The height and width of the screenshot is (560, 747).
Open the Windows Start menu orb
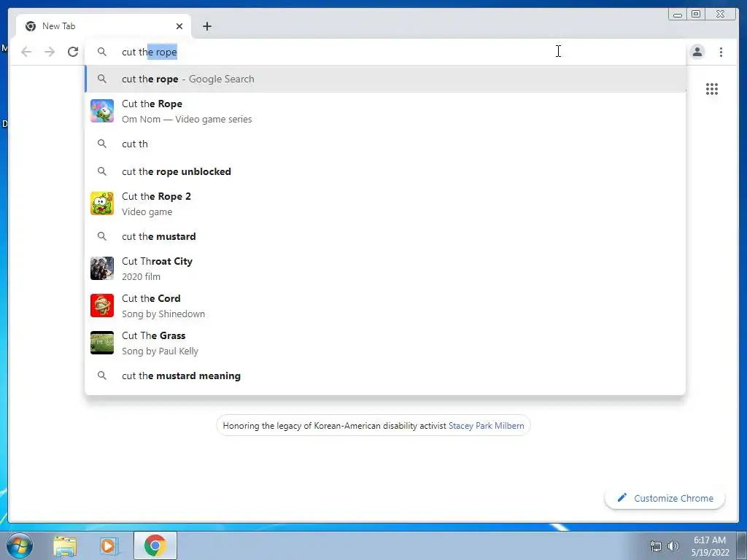[x=19, y=545]
